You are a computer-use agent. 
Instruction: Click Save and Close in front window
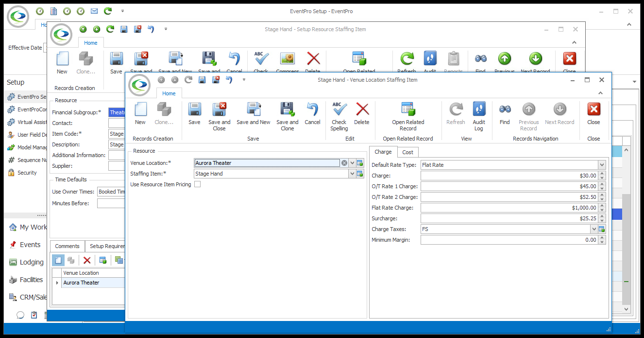pyautogui.click(x=219, y=117)
